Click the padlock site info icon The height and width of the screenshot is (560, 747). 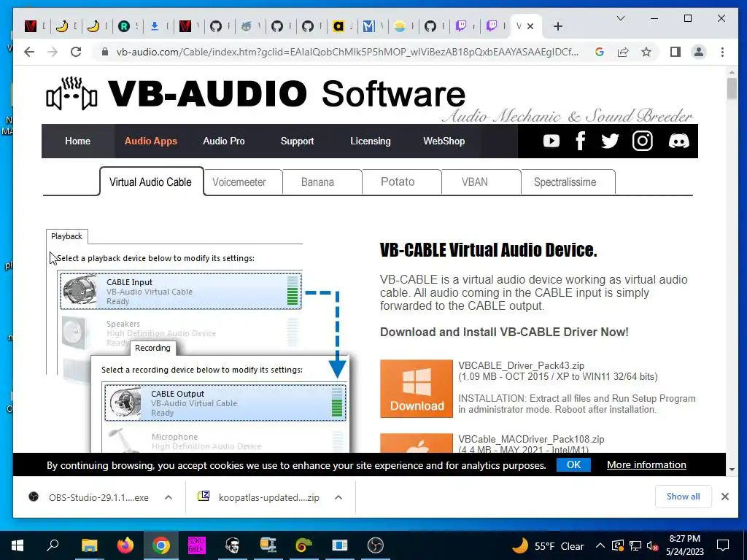[x=105, y=52]
